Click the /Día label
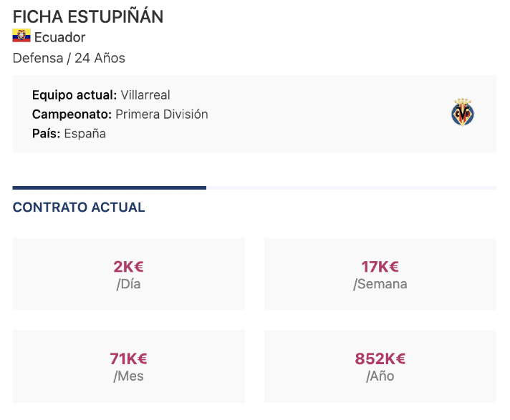Viewport: 510px width, 420px height. point(129,284)
